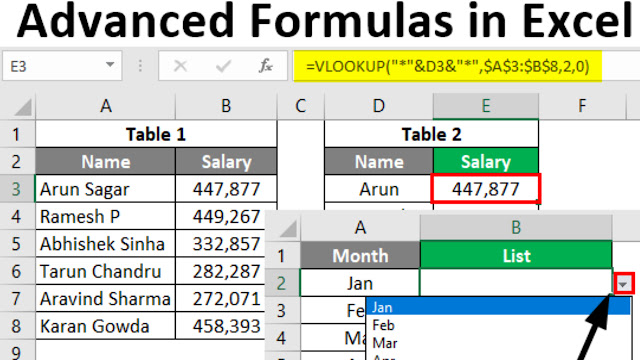Click the Name Box showing E3
The height and width of the screenshot is (360, 640).
pos(62,66)
